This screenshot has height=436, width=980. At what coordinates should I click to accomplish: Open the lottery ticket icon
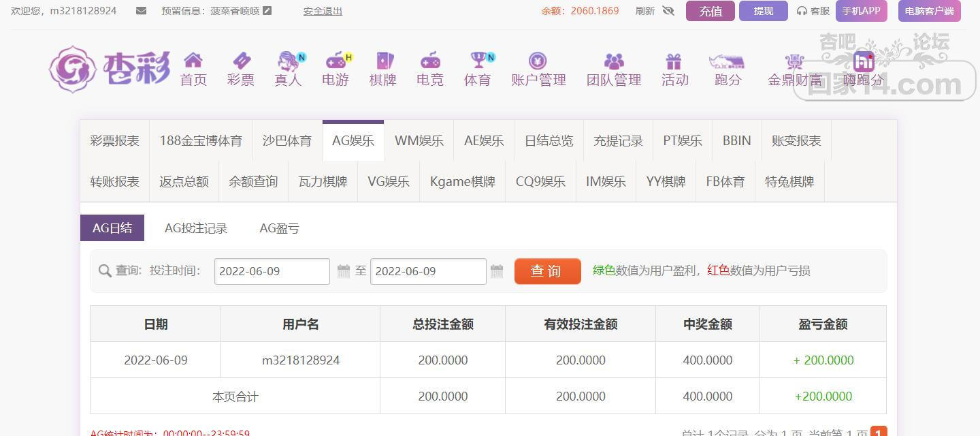click(241, 61)
